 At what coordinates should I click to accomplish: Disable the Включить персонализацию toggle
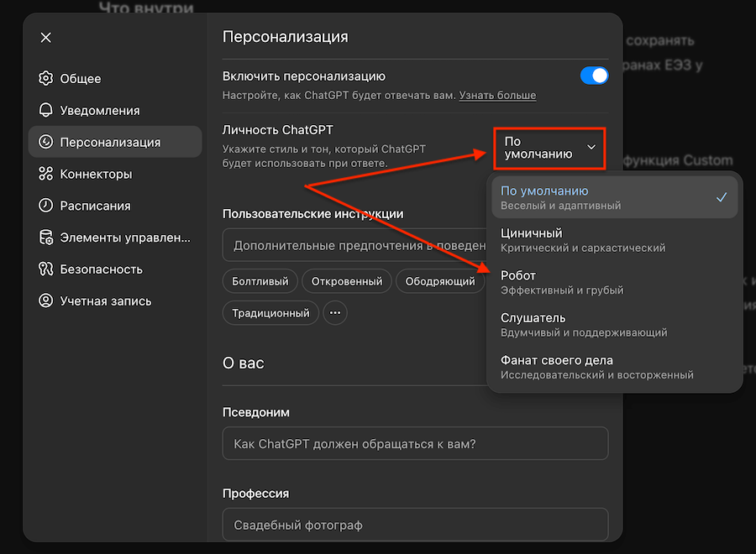pyautogui.click(x=594, y=76)
